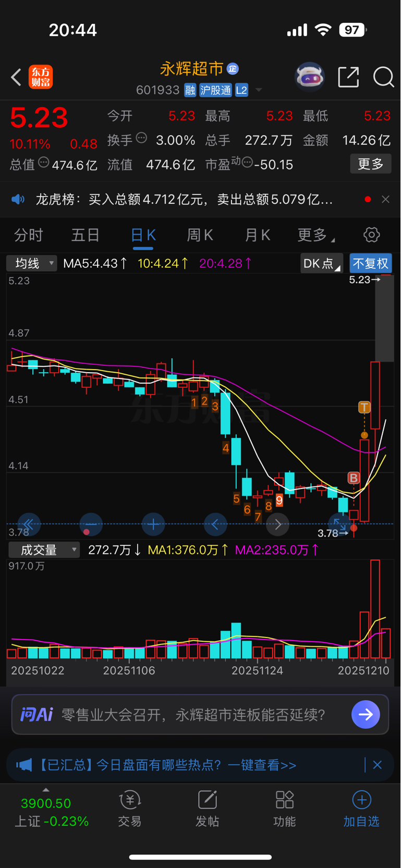
Task: Share the stock page via export icon
Action: click(x=348, y=77)
